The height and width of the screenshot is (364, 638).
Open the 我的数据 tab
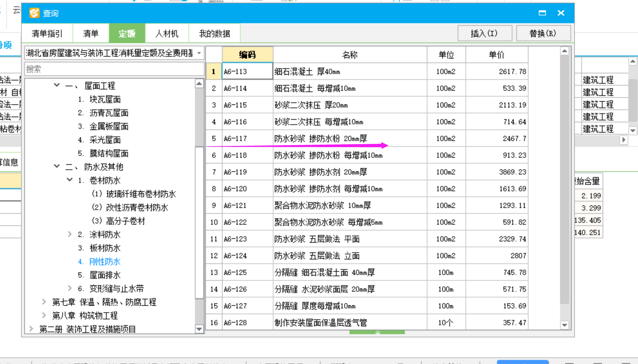[x=215, y=33]
